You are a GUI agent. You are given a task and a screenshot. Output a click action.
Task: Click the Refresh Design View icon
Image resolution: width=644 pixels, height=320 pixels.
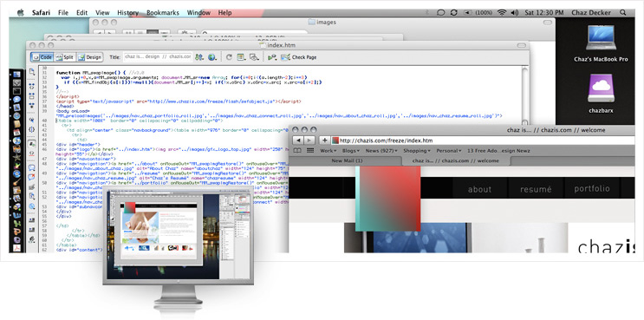[229, 57]
